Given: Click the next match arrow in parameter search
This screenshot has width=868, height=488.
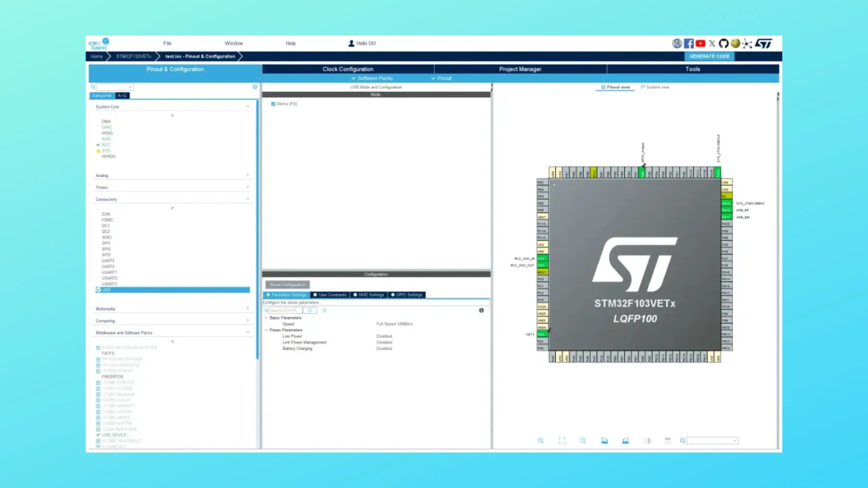Looking at the screenshot, I should [324, 310].
